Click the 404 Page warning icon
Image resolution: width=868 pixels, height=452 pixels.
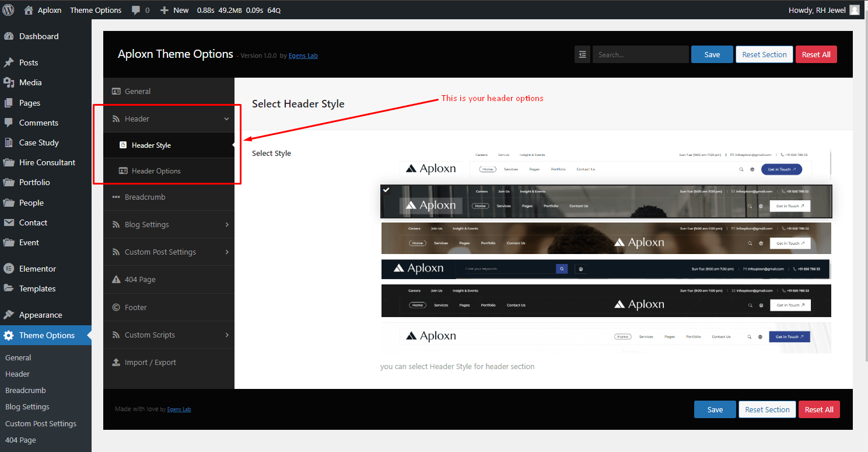(116, 280)
